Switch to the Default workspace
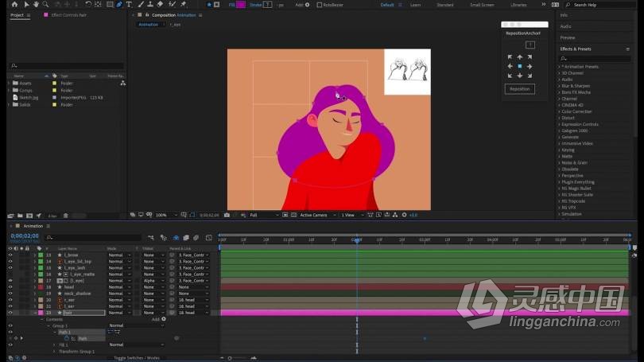The height and width of the screenshot is (362, 644). click(x=387, y=5)
